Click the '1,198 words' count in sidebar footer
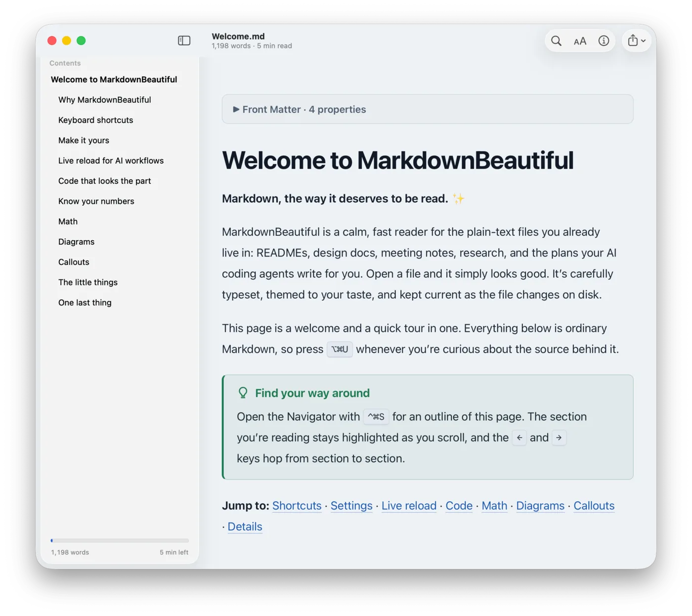The image size is (692, 616). [70, 552]
